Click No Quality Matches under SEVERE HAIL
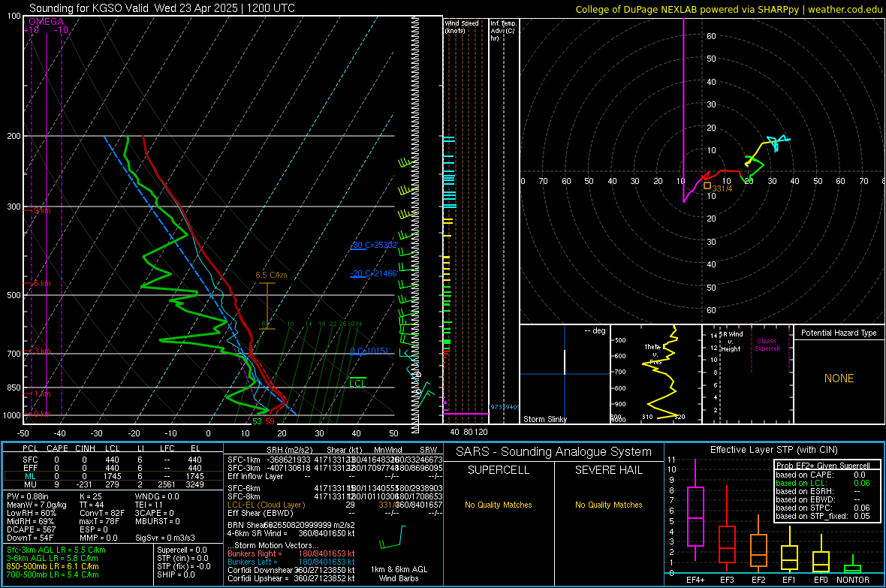The image size is (886, 588). click(608, 505)
